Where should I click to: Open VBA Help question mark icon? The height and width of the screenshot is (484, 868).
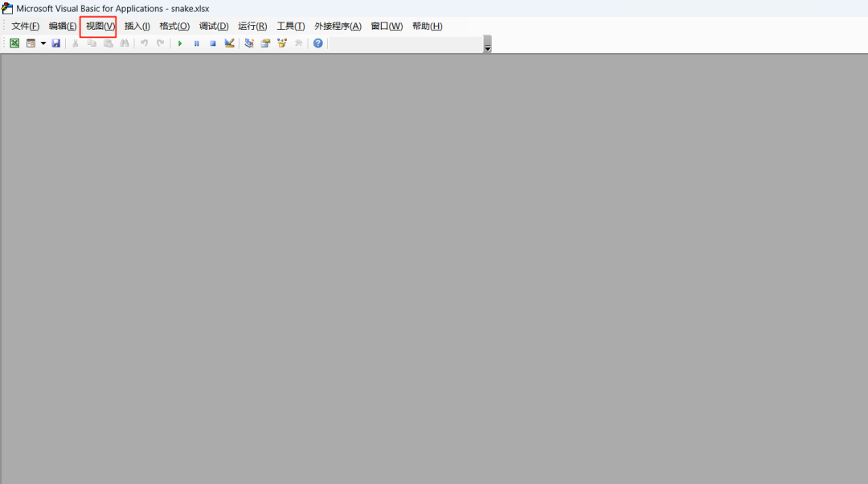click(x=317, y=43)
